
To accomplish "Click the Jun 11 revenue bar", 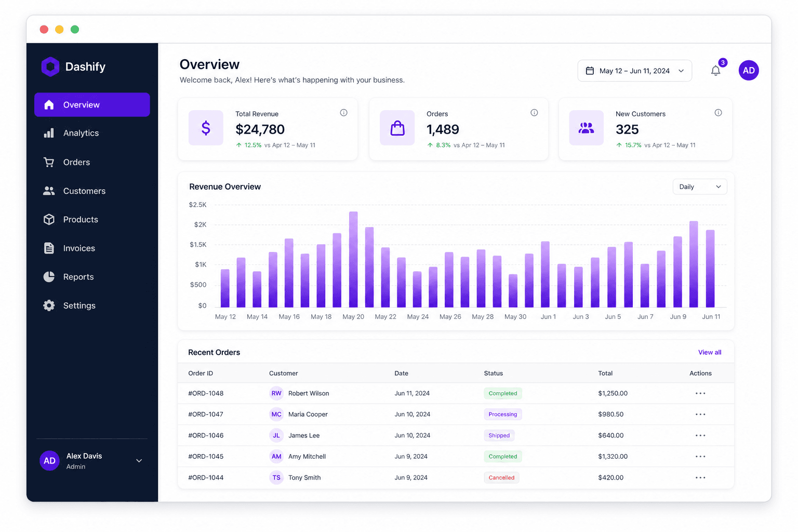I will [x=710, y=269].
